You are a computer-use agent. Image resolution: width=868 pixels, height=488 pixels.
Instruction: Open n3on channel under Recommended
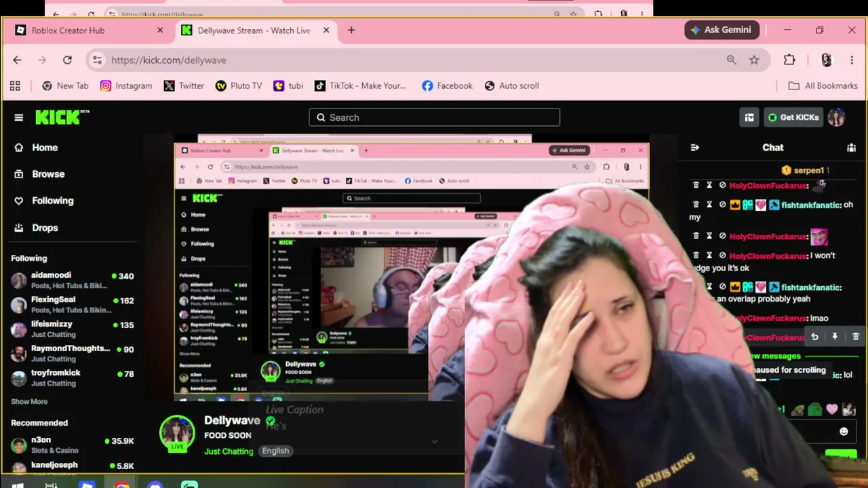coord(73,445)
